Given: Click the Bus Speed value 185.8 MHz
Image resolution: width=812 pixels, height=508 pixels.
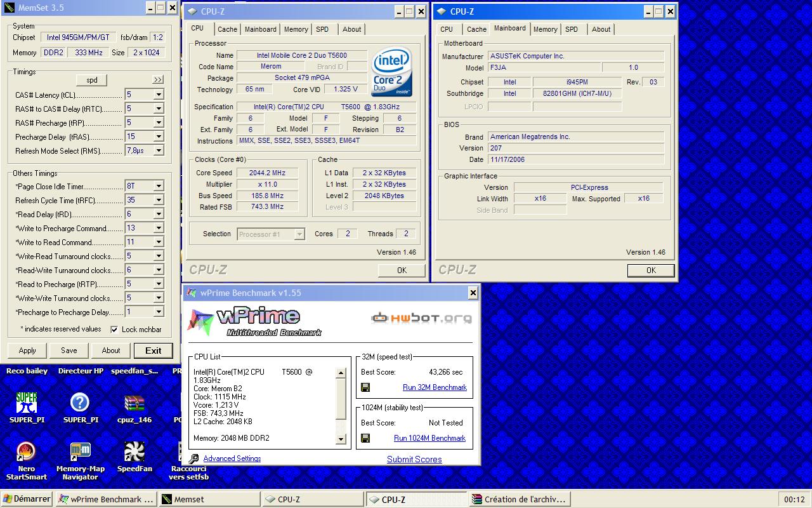Looking at the screenshot, I should click(267, 196).
